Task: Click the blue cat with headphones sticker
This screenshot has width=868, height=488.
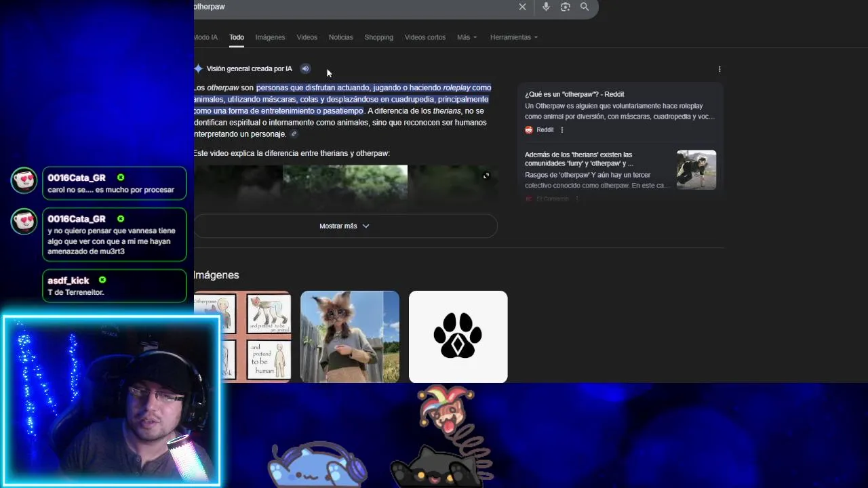Action: [317, 465]
